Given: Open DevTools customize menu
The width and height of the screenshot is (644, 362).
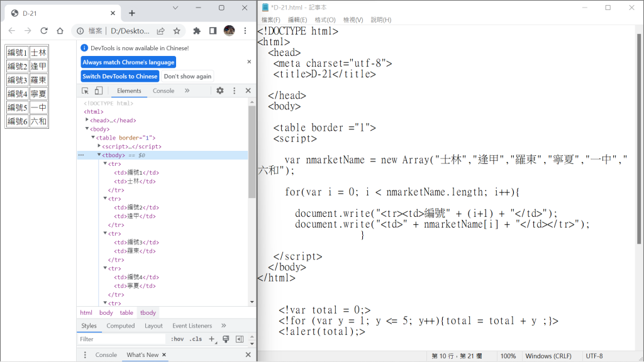Looking at the screenshot, I should [234, 90].
